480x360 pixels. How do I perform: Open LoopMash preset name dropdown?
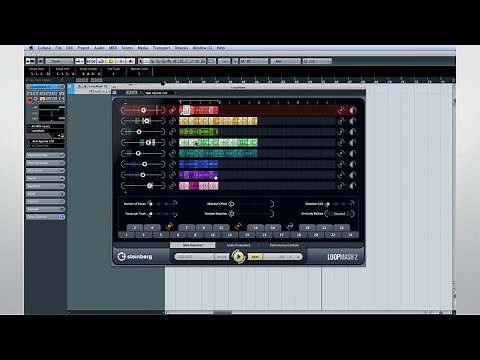click(160, 93)
